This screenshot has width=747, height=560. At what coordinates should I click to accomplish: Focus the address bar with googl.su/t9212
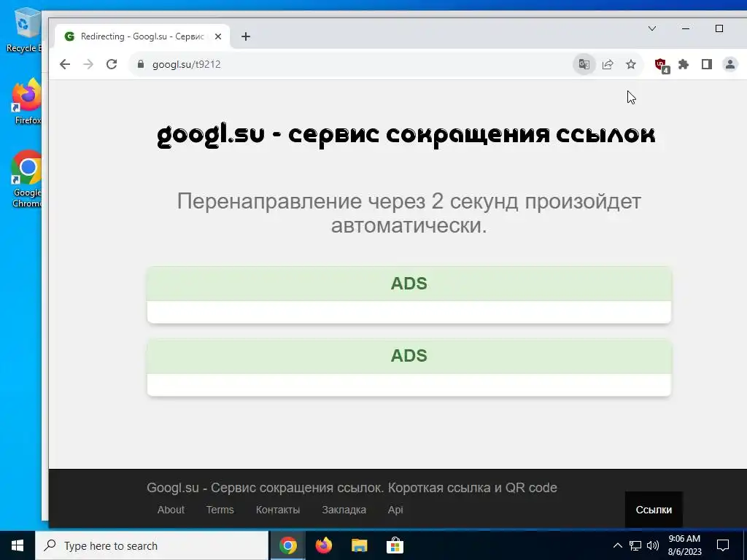(350, 64)
